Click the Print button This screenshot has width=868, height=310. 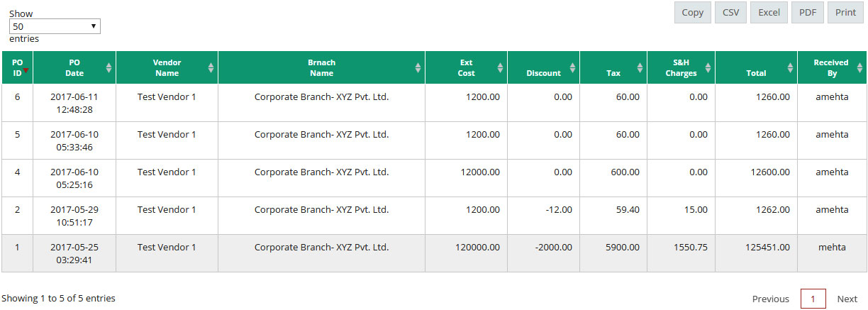[x=845, y=12]
